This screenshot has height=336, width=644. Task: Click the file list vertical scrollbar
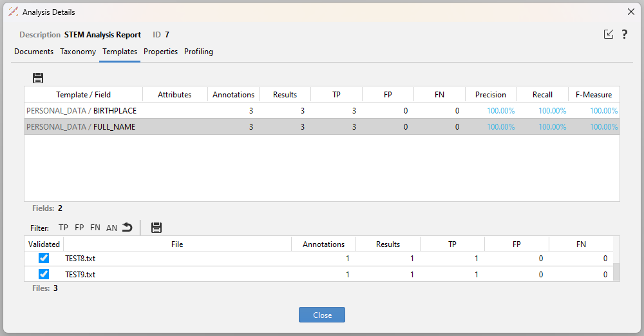point(616,271)
